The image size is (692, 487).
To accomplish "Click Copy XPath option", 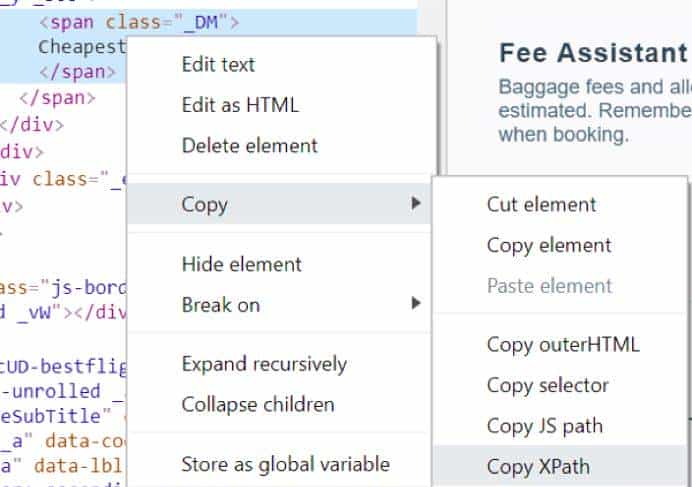I will click(537, 466).
